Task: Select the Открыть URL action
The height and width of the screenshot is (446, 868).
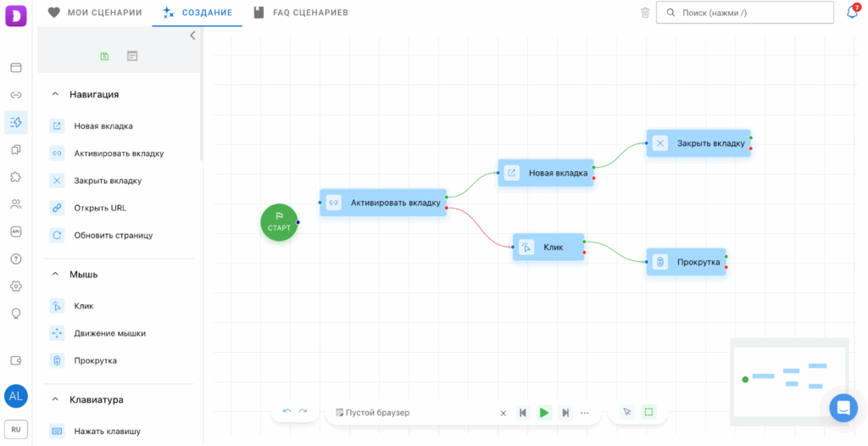Action: tap(99, 208)
